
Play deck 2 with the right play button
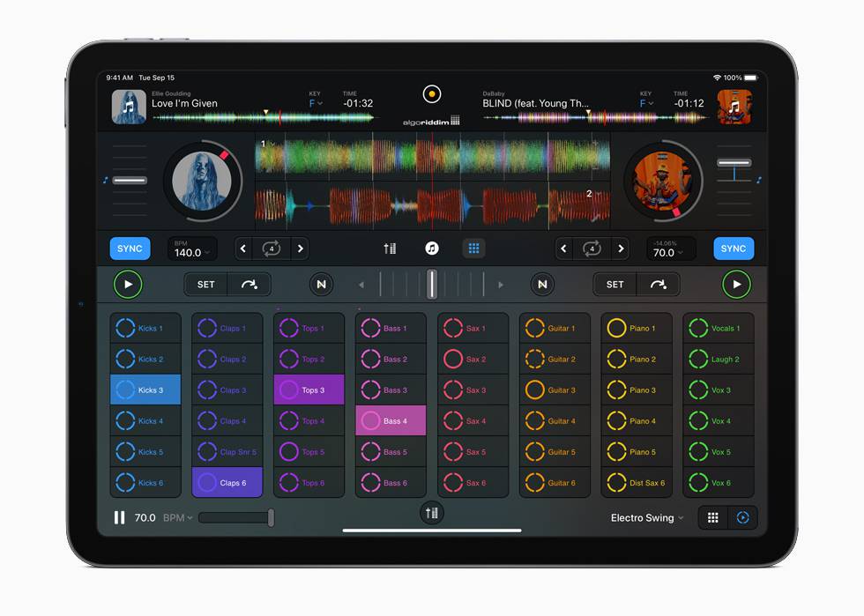click(736, 285)
